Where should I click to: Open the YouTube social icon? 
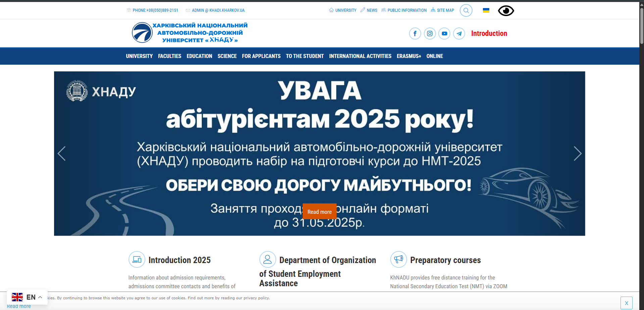pos(444,34)
